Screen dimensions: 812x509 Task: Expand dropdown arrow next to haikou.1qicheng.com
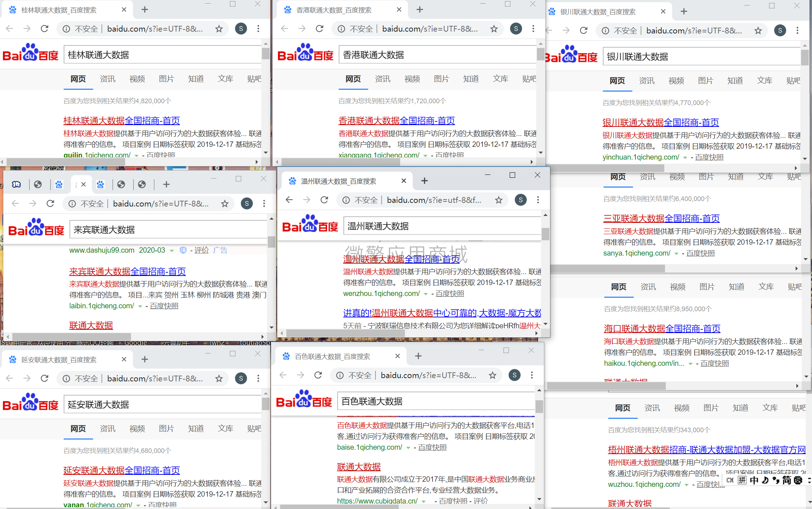pos(690,364)
